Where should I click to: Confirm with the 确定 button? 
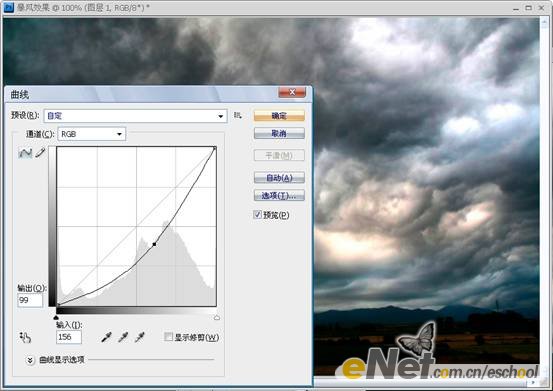pyautogui.click(x=279, y=116)
